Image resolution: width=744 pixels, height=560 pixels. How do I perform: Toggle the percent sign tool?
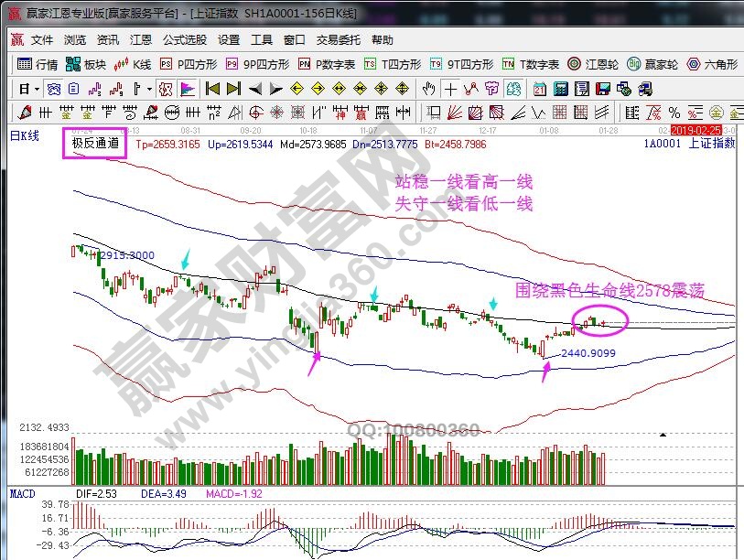[674, 112]
